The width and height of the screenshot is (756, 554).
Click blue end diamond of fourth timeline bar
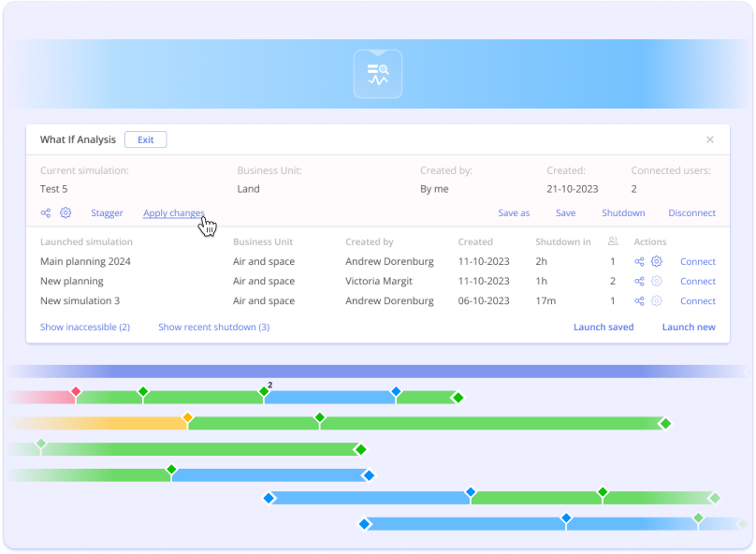tap(369, 476)
